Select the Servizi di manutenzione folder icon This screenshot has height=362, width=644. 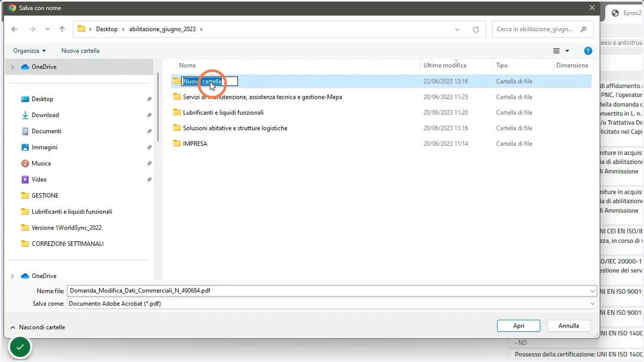pyautogui.click(x=177, y=97)
